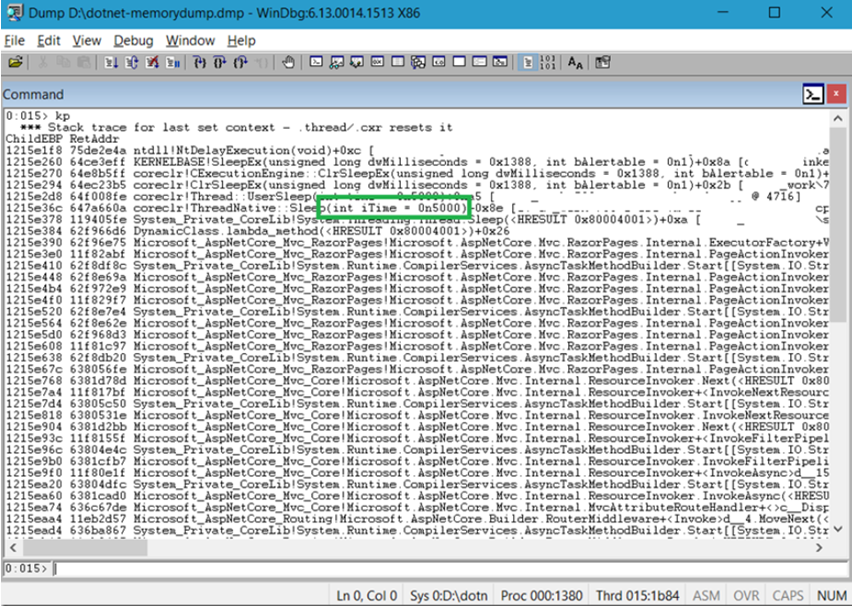Click the Go (run) toolbar icon

click(x=111, y=63)
